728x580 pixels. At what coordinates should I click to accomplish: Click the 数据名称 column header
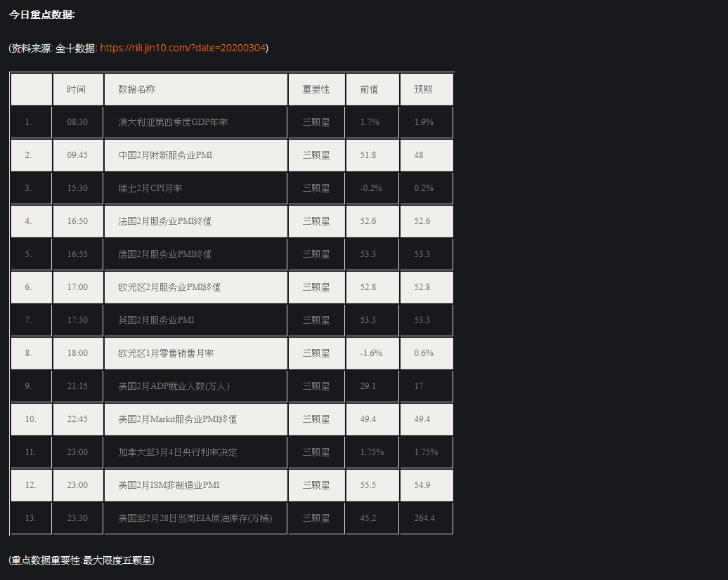click(196, 89)
